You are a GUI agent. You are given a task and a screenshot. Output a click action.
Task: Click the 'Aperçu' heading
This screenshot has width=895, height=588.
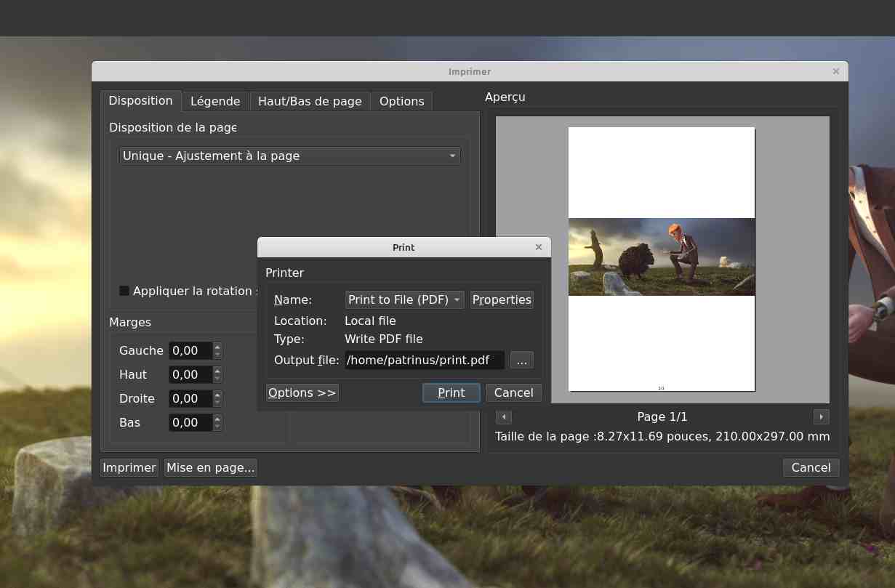[x=505, y=97]
